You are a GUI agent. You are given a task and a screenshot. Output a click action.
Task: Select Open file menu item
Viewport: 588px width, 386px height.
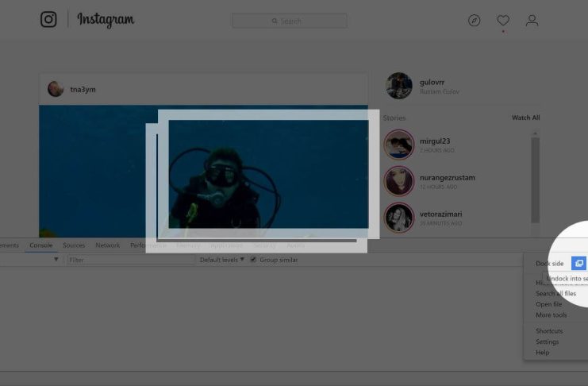coord(548,304)
